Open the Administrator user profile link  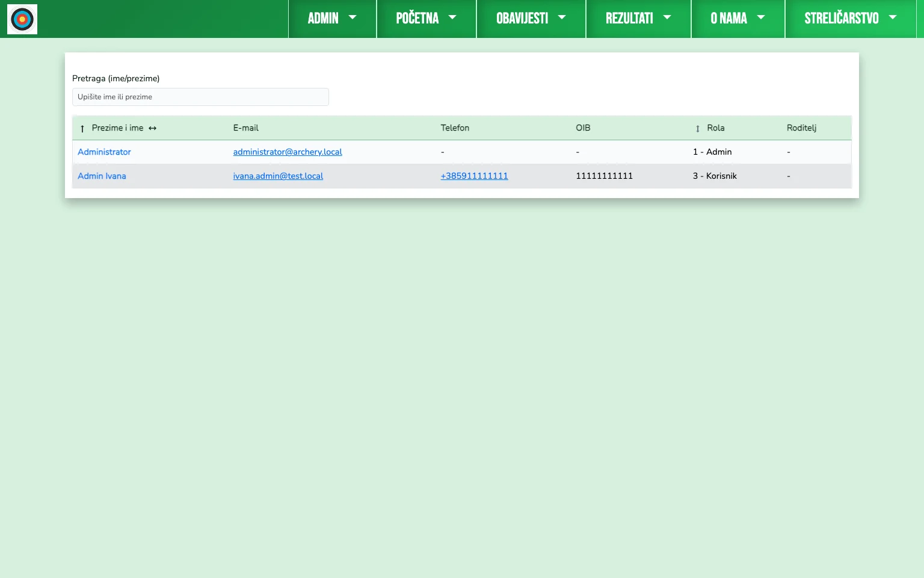tap(104, 152)
